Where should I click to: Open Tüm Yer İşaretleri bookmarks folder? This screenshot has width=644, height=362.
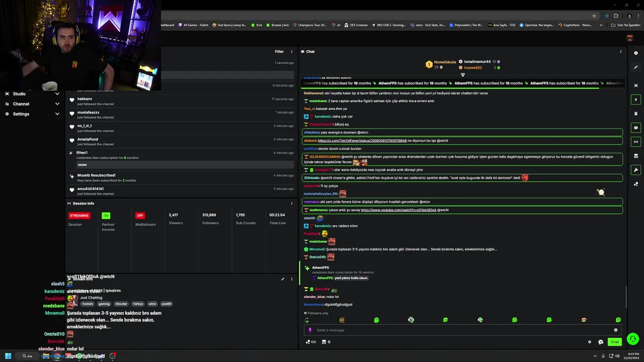coord(626,25)
